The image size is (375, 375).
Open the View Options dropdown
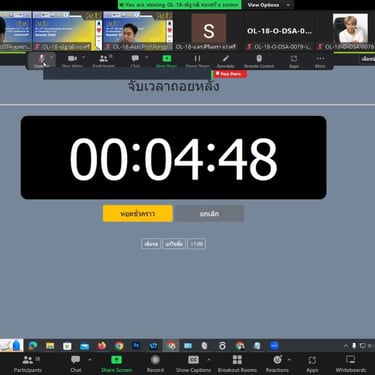[268, 5]
